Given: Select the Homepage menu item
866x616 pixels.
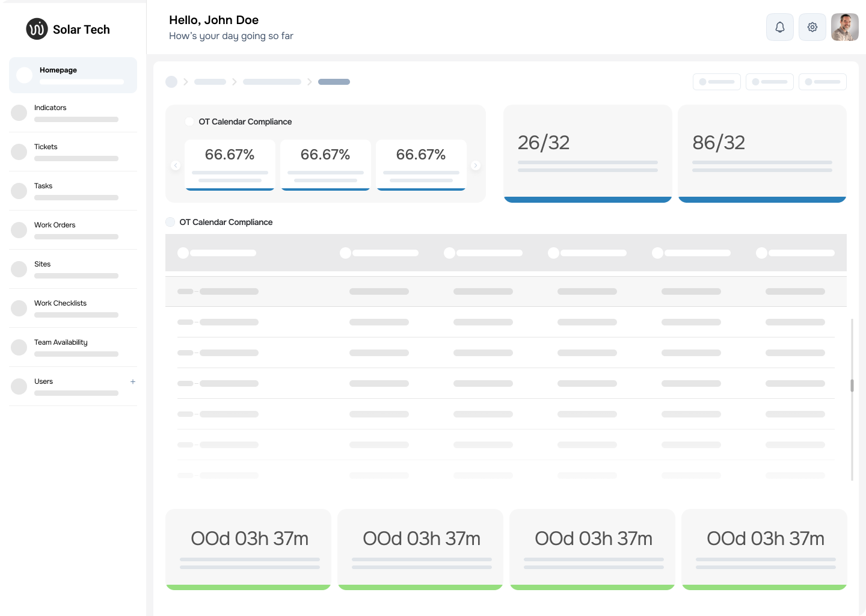Looking at the screenshot, I should (58, 70).
